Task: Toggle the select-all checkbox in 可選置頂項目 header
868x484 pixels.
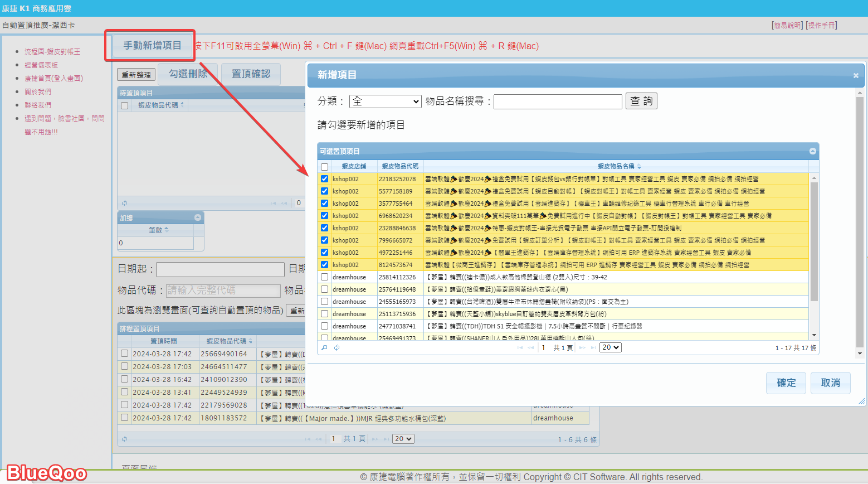Action: pos(324,167)
